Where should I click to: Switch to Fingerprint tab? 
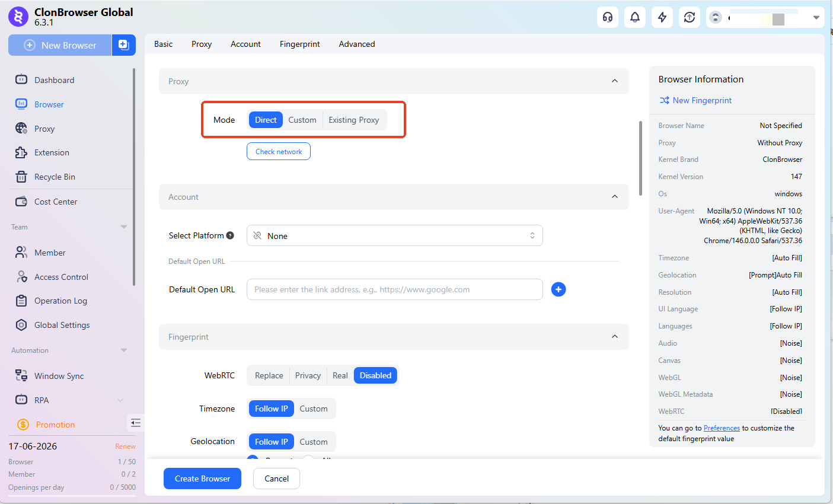coord(300,44)
